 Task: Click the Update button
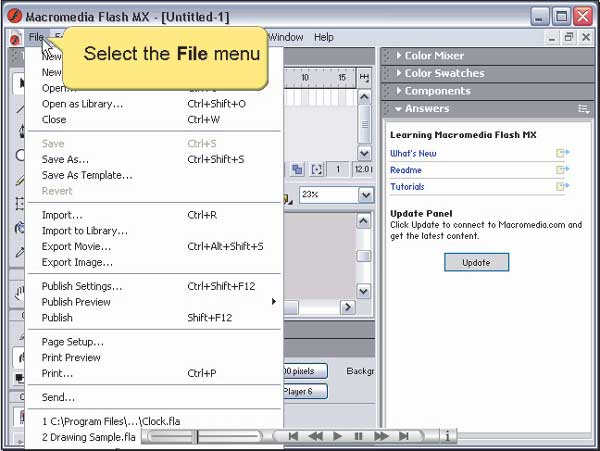[x=476, y=262]
